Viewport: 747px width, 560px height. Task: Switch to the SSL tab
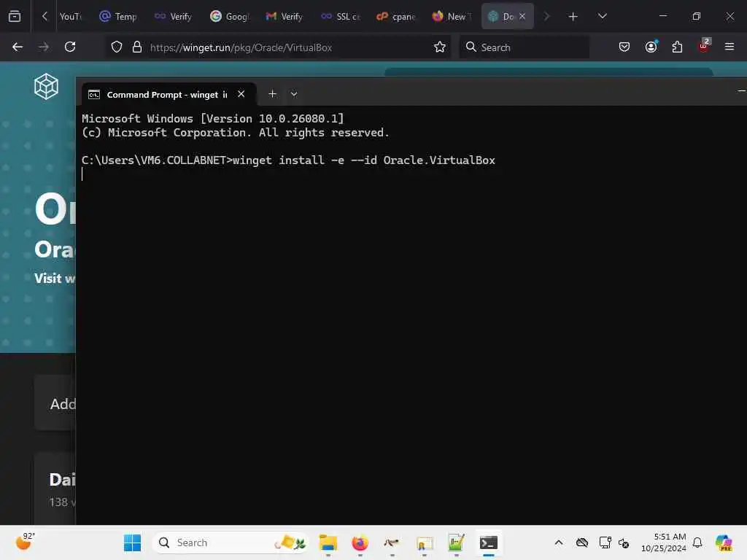click(340, 16)
